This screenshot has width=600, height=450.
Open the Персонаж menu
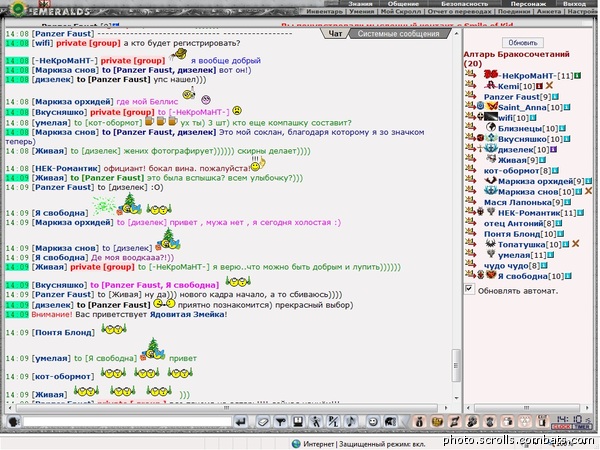click(x=528, y=4)
